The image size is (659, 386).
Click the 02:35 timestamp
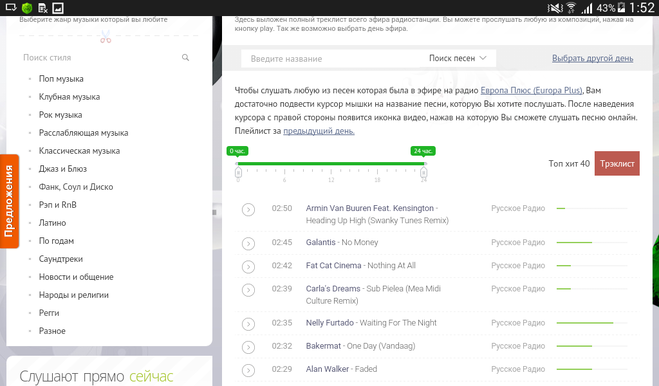click(282, 323)
